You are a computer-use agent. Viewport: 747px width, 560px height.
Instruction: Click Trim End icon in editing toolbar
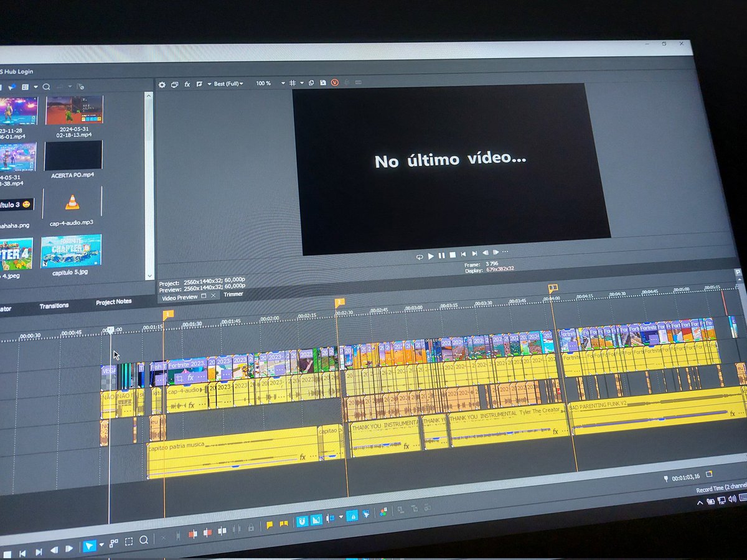207,533
